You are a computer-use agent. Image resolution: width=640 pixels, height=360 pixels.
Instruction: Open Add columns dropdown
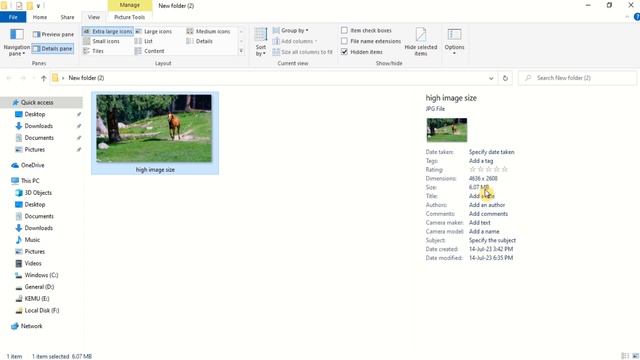(294, 41)
